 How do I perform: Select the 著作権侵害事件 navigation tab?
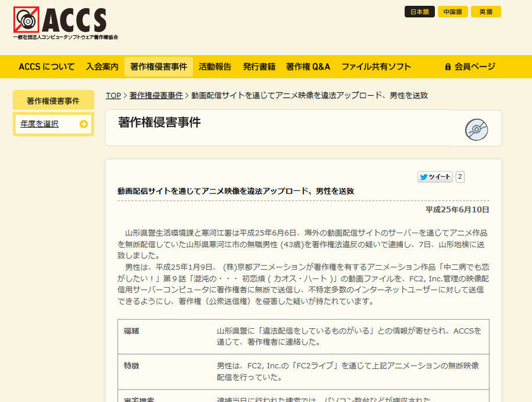[158, 66]
